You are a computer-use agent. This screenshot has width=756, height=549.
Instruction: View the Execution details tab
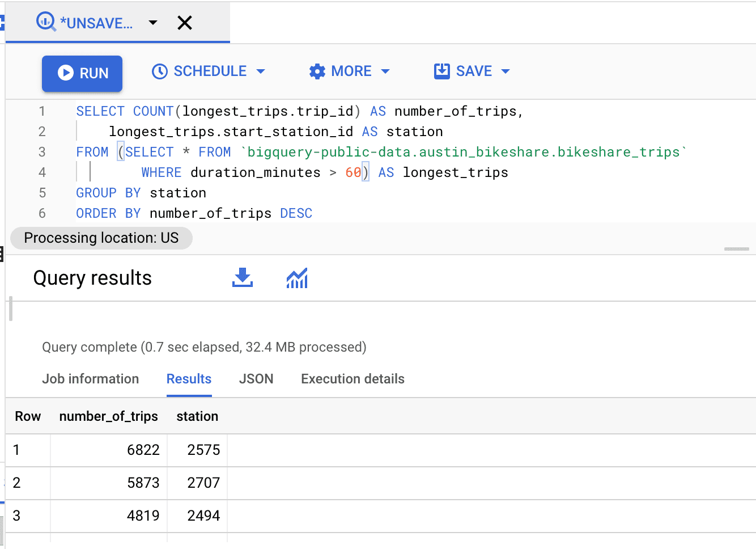pyautogui.click(x=352, y=379)
